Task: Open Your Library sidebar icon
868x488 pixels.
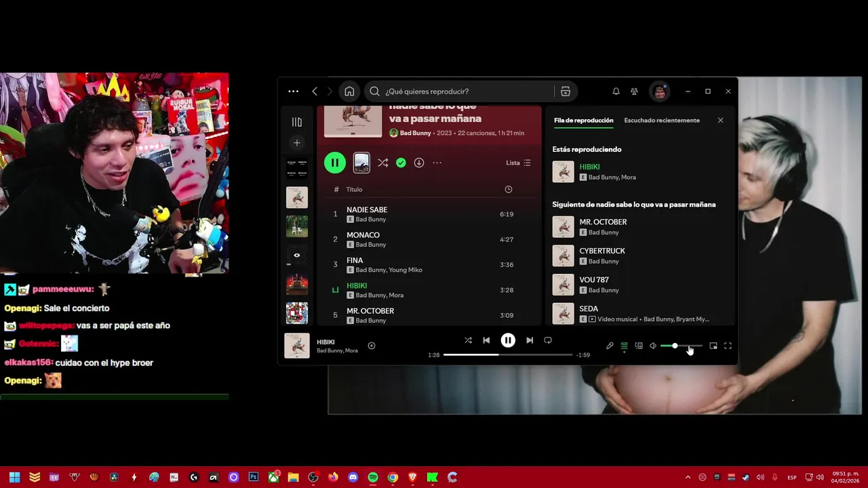Action: click(x=297, y=122)
